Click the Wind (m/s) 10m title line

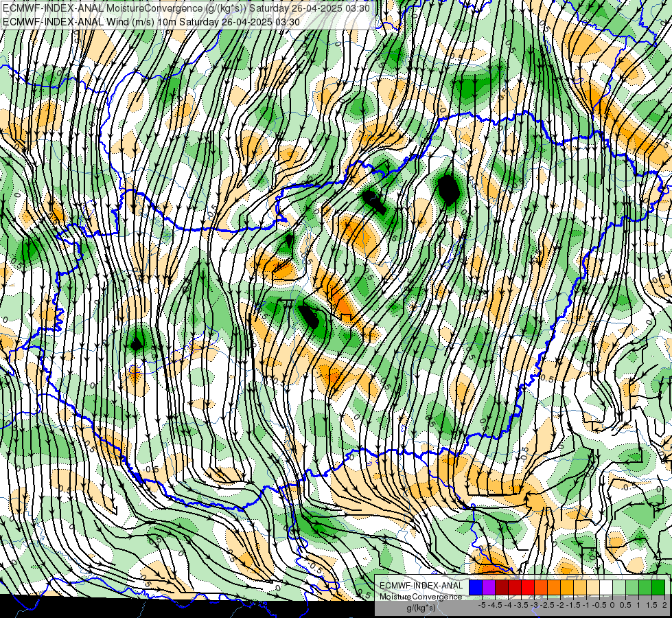coord(151,22)
